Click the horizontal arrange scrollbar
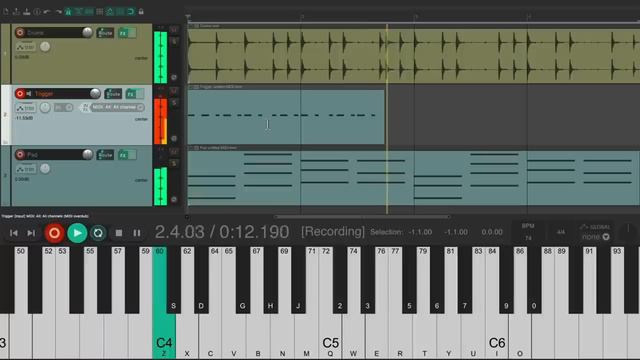This screenshot has width=640, height=360. 362,217
